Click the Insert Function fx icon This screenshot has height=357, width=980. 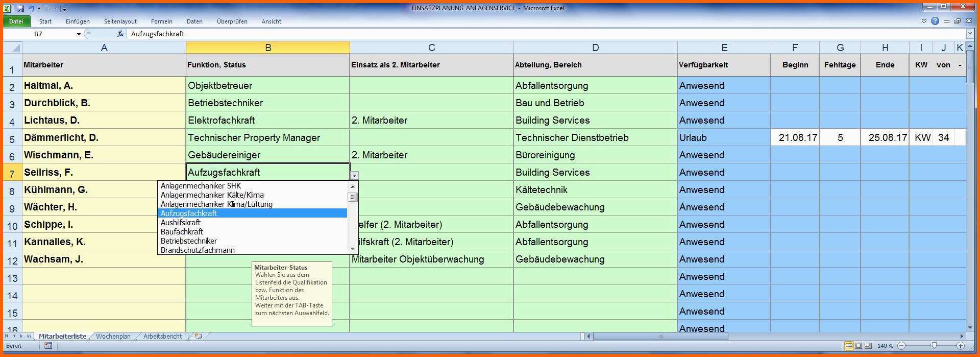(120, 34)
